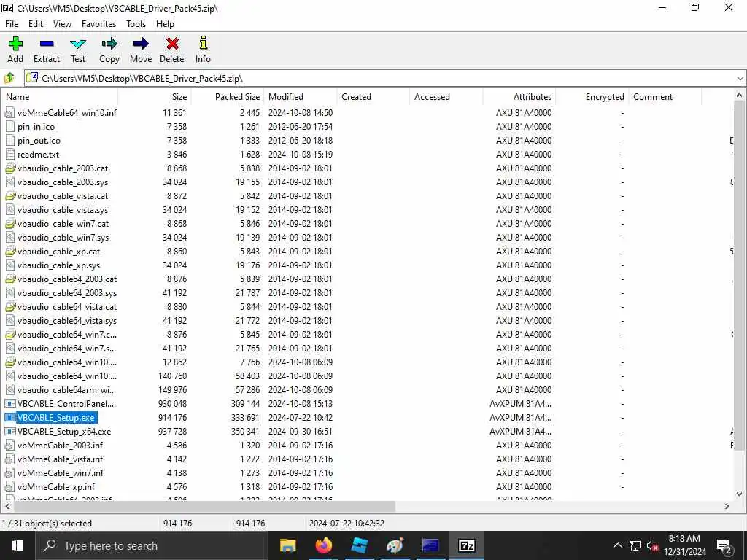
Task: Select the pin_out.ico file name
Action: pyautogui.click(x=39, y=141)
